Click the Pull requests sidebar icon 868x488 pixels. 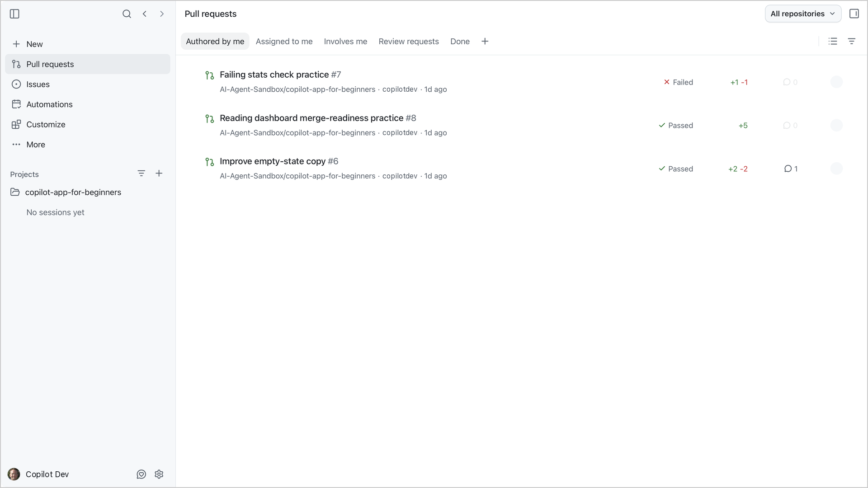coord(16,64)
